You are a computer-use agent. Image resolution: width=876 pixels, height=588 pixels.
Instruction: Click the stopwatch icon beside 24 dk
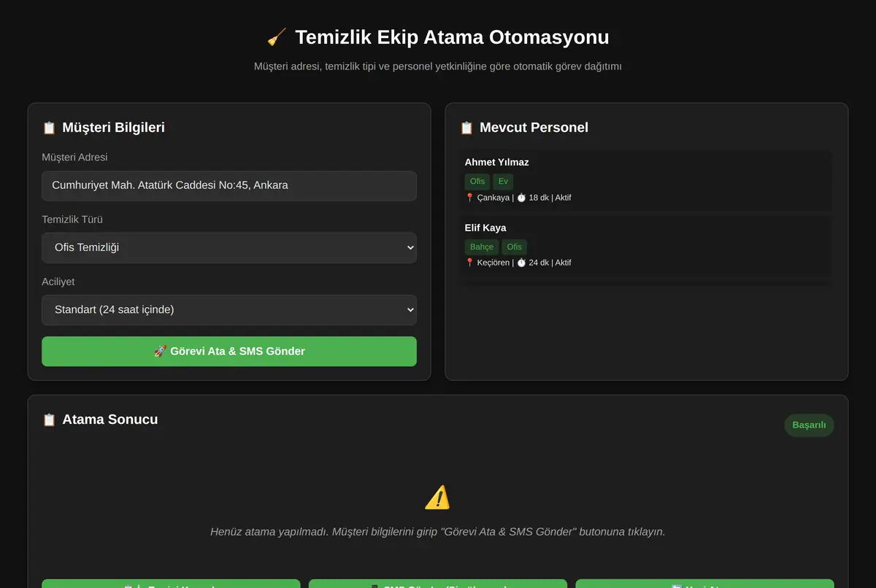(521, 263)
